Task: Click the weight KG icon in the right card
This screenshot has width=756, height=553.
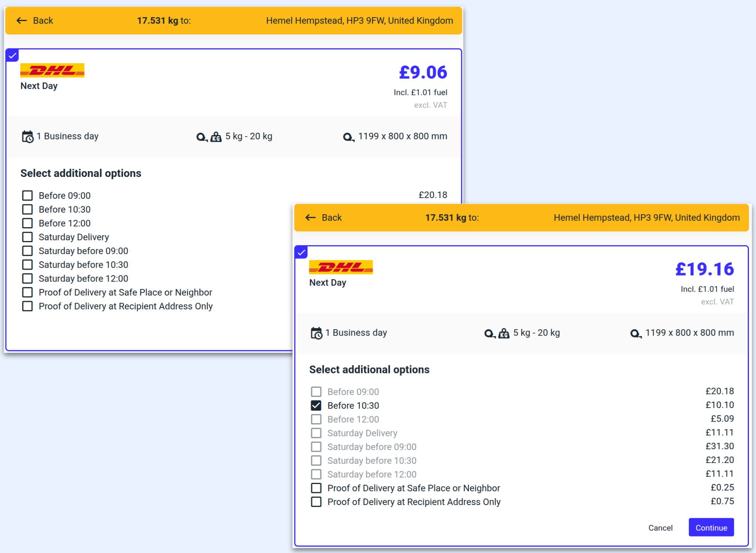Action: pyautogui.click(x=504, y=333)
